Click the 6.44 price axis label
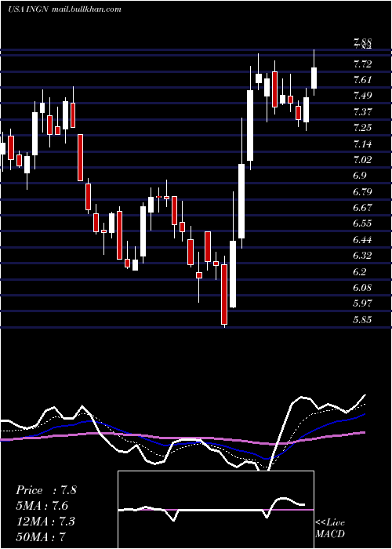 coord(362,239)
